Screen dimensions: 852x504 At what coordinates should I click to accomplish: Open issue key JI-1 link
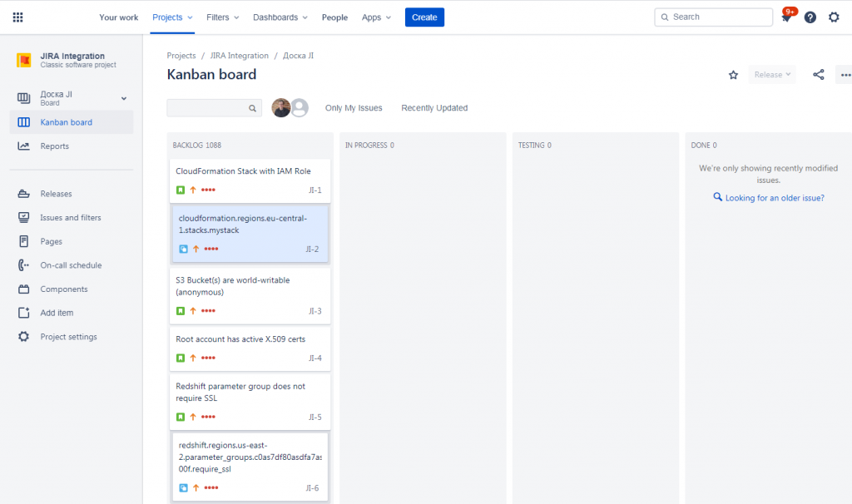315,190
